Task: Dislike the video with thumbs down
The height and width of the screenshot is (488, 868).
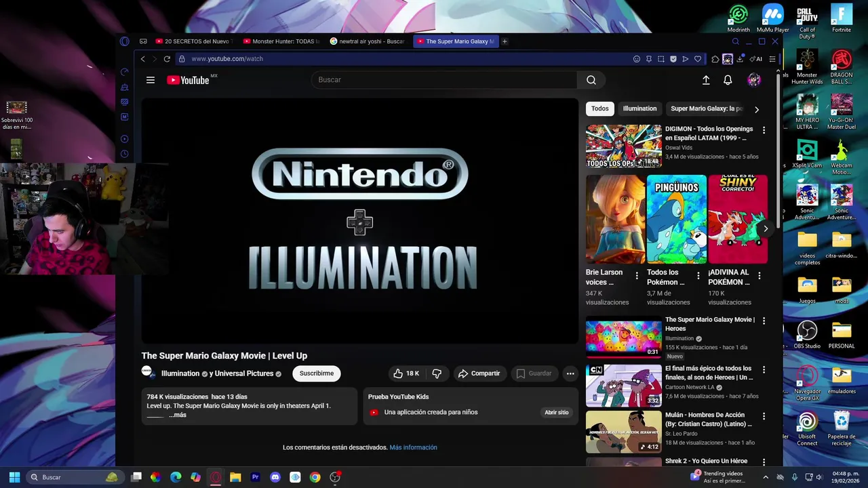Action: pos(437,373)
